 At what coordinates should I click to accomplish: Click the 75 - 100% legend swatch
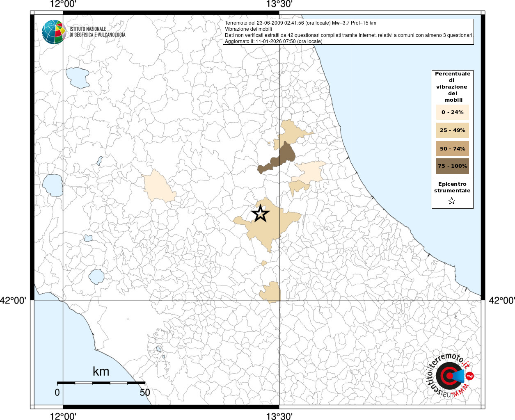click(452, 166)
